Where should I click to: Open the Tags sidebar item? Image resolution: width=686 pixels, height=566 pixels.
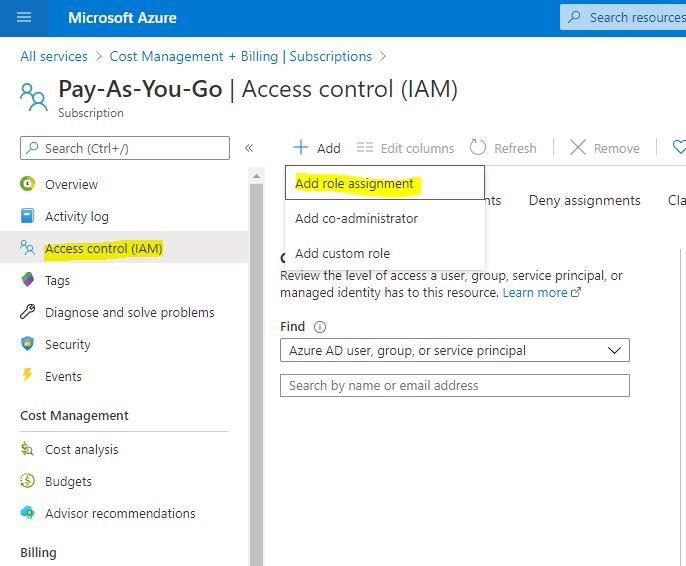point(124,280)
